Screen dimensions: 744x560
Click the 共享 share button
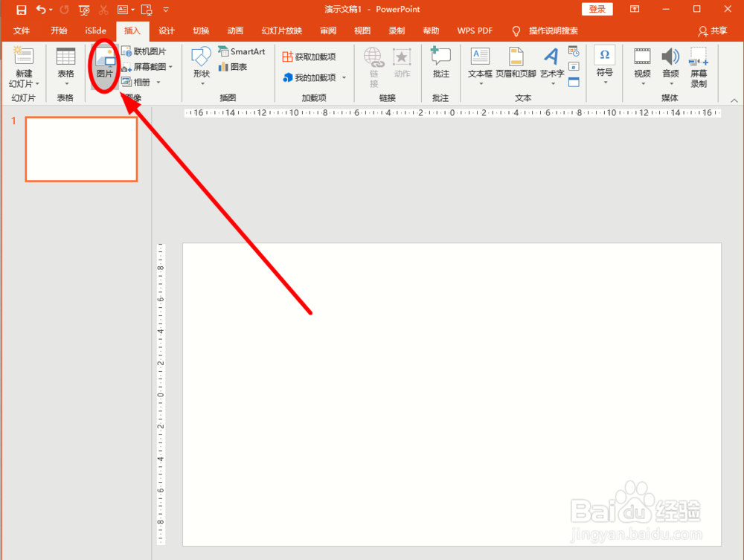(x=713, y=31)
